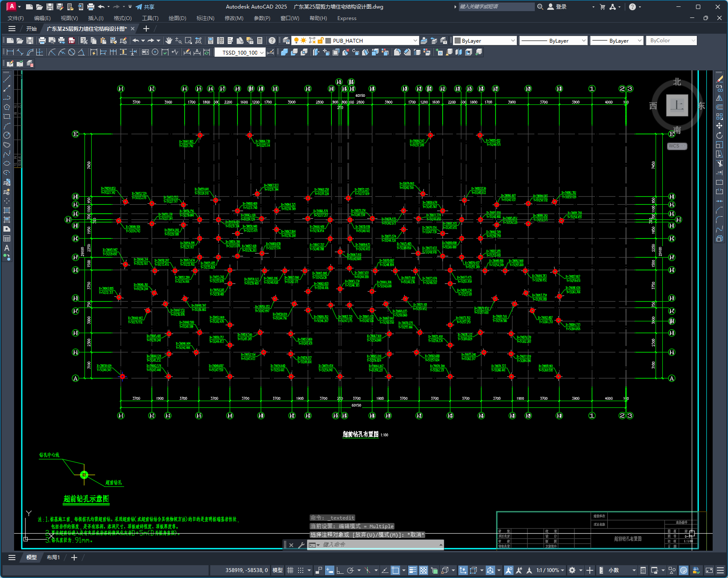This screenshot has width=728, height=578.
Task: Toggle Snap mode on status bar
Action: point(301,570)
